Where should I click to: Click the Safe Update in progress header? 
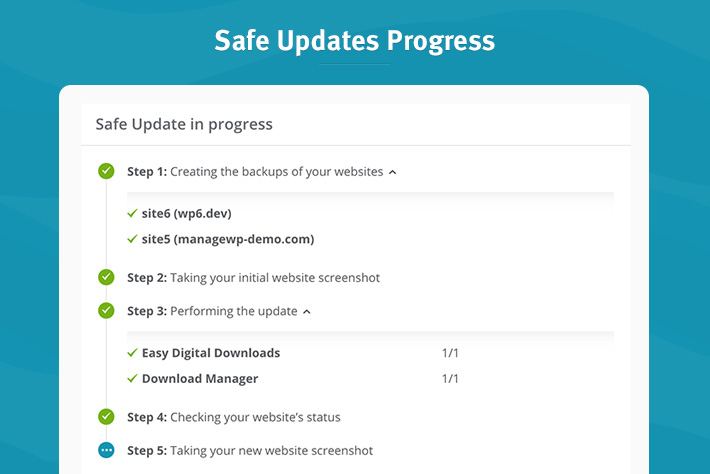184,125
